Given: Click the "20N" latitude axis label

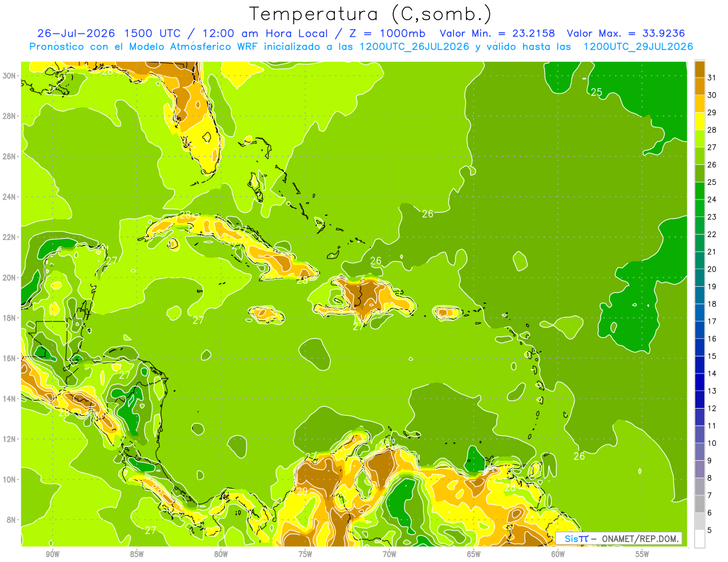Looking at the screenshot, I should click(9, 278).
